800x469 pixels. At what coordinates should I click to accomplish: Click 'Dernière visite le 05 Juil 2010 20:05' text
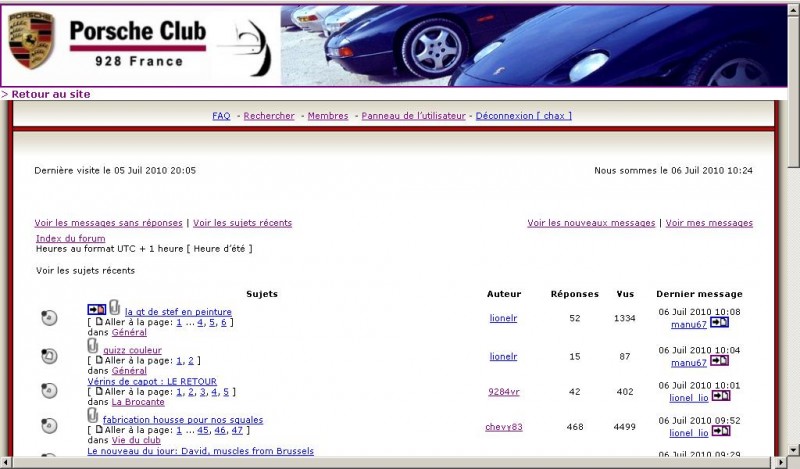[115, 170]
